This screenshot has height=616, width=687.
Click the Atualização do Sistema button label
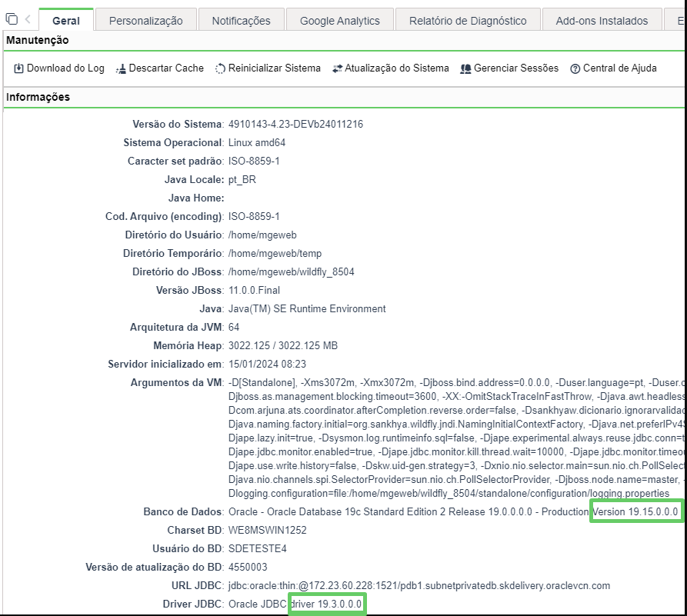tap(397, 68)
